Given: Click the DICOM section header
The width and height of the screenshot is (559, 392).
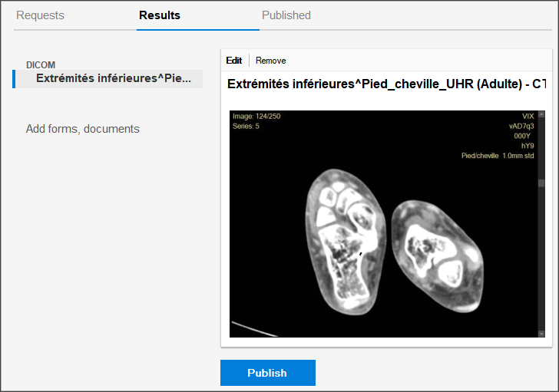Looking at the screenshot, I should [41, 65].
